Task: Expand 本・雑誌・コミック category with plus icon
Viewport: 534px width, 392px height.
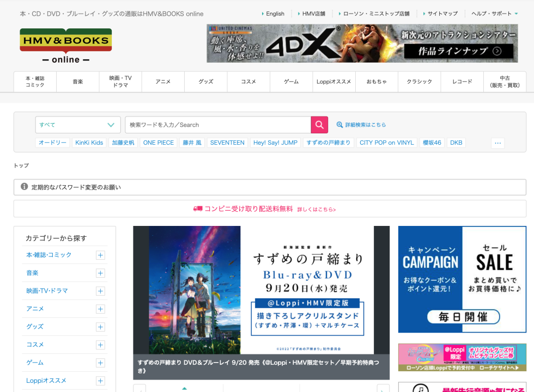Action: (100, 255)
